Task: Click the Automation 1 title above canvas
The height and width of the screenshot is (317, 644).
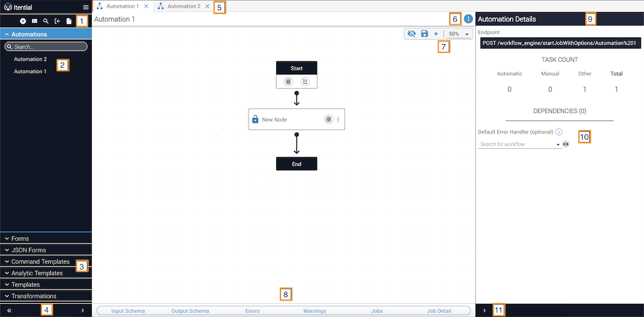Action: (x=114, y=19)
